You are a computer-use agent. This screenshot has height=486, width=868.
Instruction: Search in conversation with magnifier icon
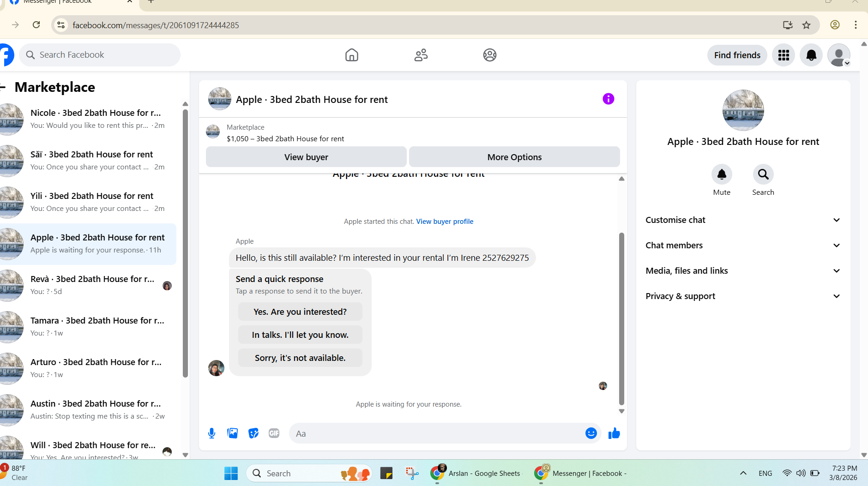(763, 174)
